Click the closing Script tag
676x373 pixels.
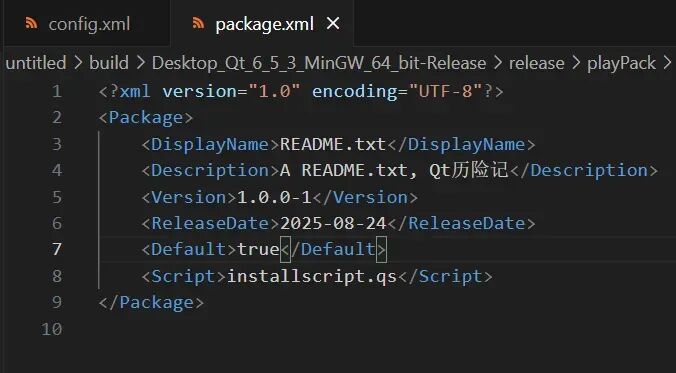pyautogui.click(x=445, y=276)
